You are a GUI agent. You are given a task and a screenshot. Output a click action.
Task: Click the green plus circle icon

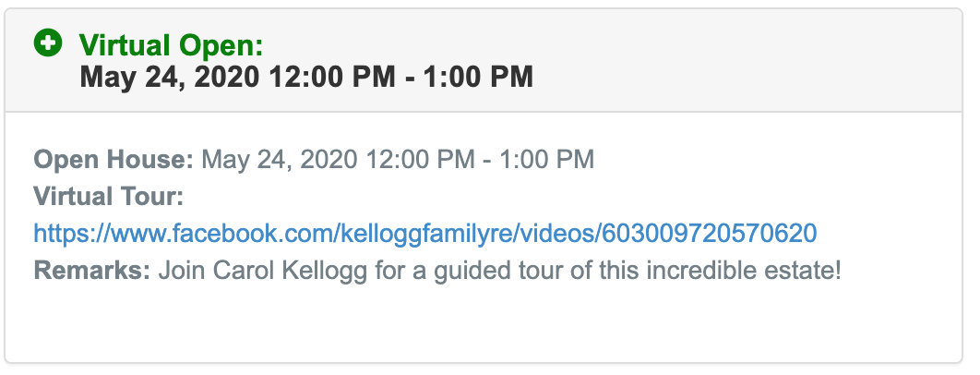[x=48, y=44]
